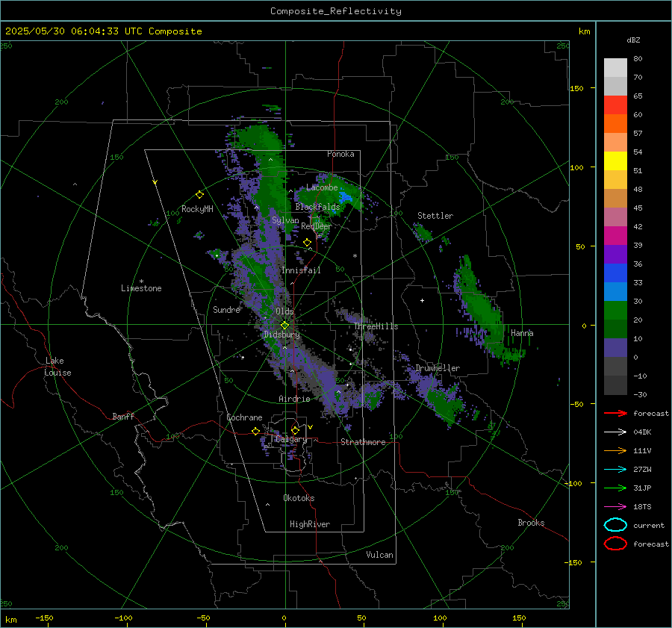The width and height of the screenshot is (672, 628).
Task: Click the Sundre town label
Action: point(226,310)
